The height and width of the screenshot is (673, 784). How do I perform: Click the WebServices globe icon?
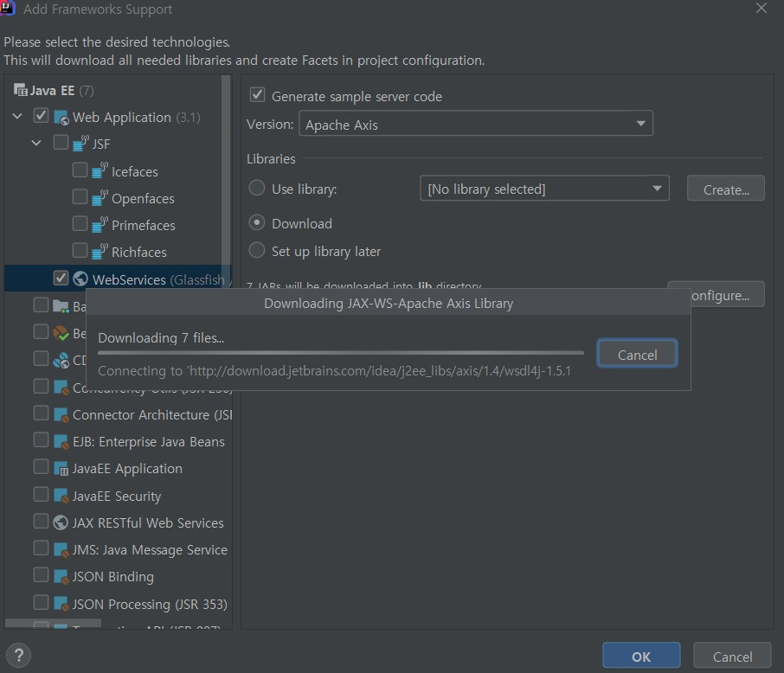(x=80, y=279)
